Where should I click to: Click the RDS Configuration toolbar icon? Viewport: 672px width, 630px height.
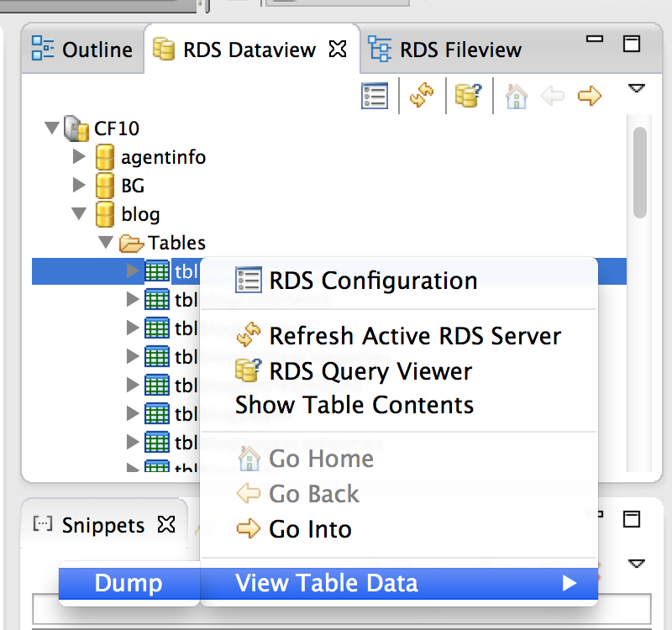click(x=375, y=96)
